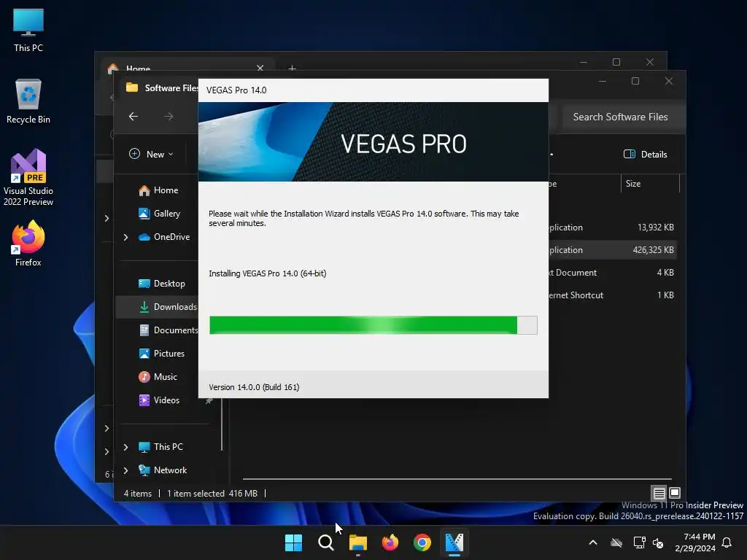This screenshot has height=560, width=747.
Task: Open Pictures in the navigation pane
Action: coord(161,354)
